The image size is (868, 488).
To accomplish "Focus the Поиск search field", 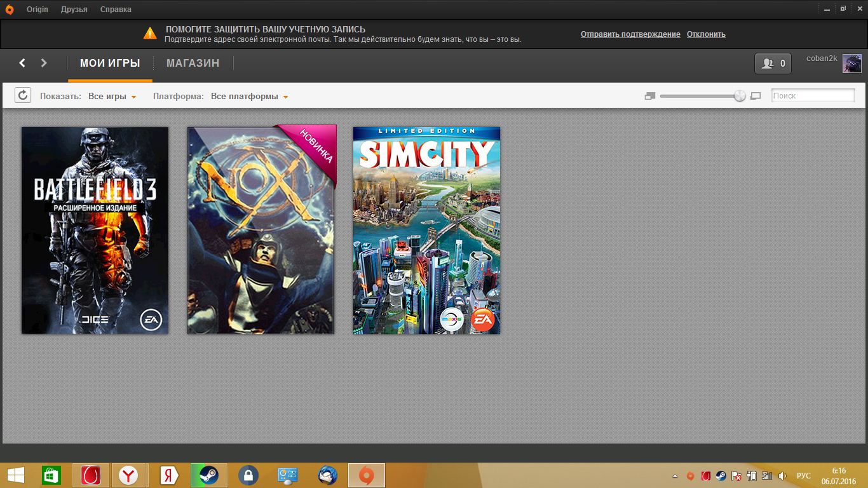I will (x=813, y=96).
